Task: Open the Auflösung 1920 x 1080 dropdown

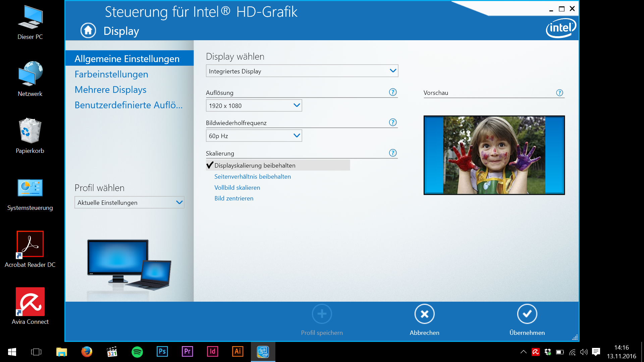Action: (x=254, y=106)
